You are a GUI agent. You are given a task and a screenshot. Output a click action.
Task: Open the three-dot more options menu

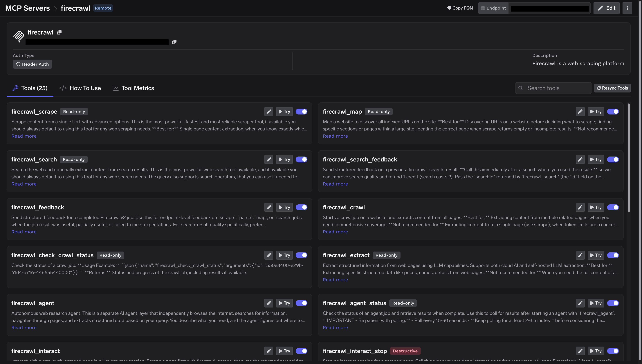pos(627,8)
